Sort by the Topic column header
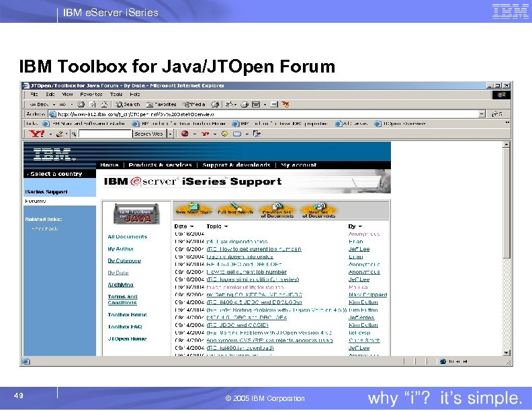This screenshot has height=411, width=532. click(x=217, y=226)
